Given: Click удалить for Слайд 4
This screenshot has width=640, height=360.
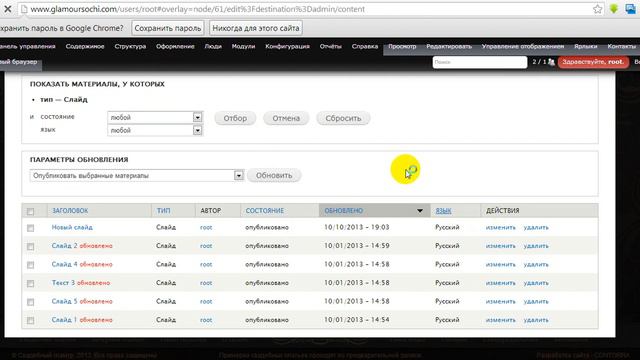Looking at the screenshot, I should [536, 264].
